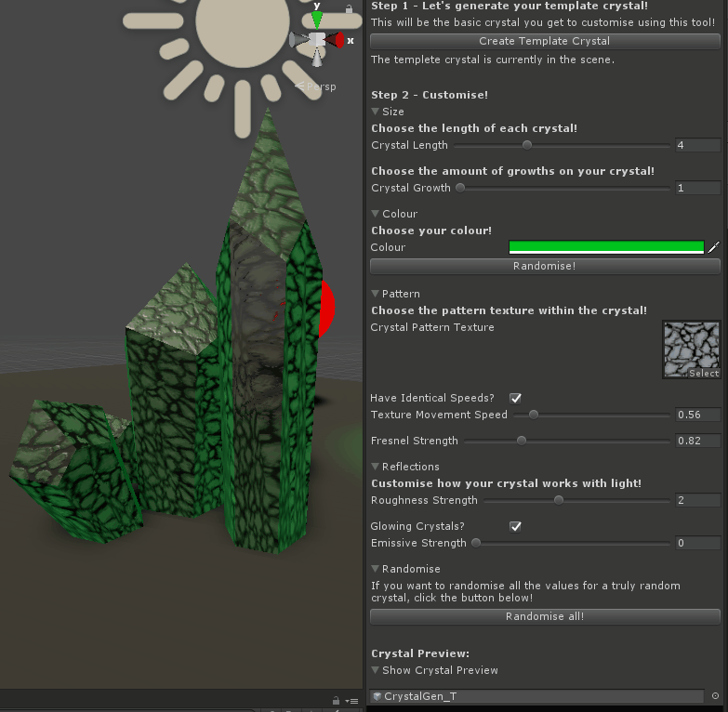Click the Crystal Length slider handle

(x=526, y=145)
